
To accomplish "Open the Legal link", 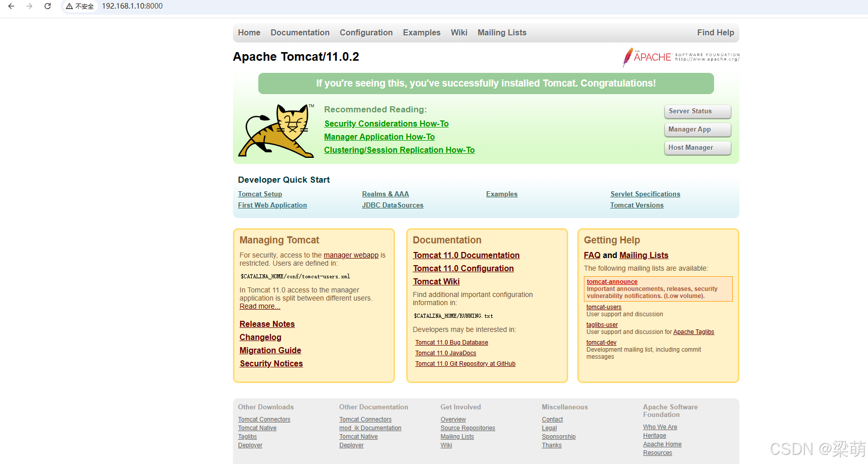I will 549,428.
